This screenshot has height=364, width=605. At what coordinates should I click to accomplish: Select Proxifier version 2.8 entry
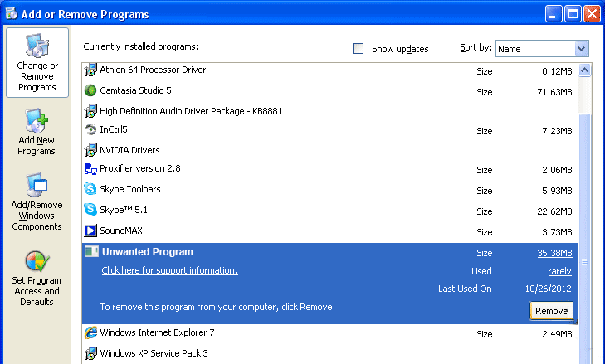coord(329,169)
